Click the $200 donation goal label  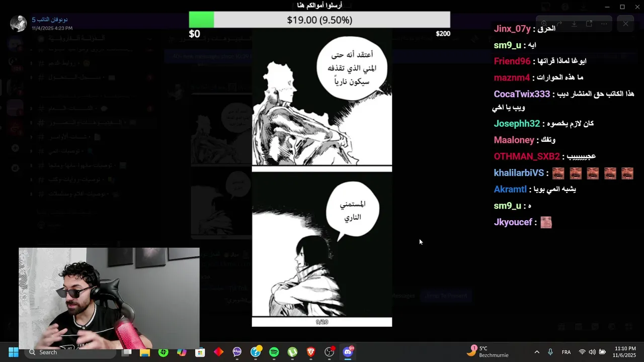click(443, 34)
